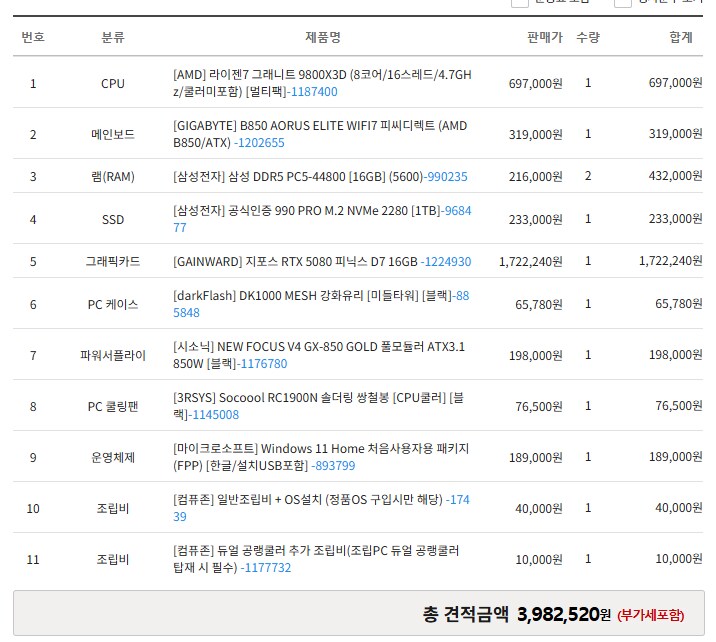Click the 697,000원 price in the 판매가 column
The image size is (716, 642).
(536, 84)
